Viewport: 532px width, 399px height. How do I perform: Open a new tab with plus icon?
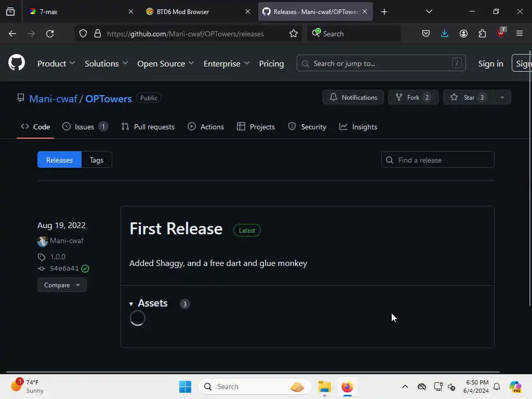click(384, 12)
